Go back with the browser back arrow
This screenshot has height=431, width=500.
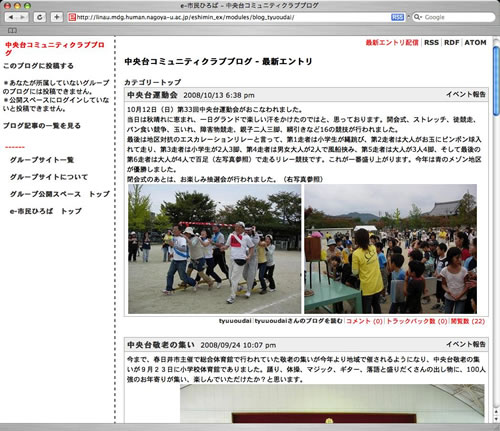pyautogui.click(x=11, y=17)
